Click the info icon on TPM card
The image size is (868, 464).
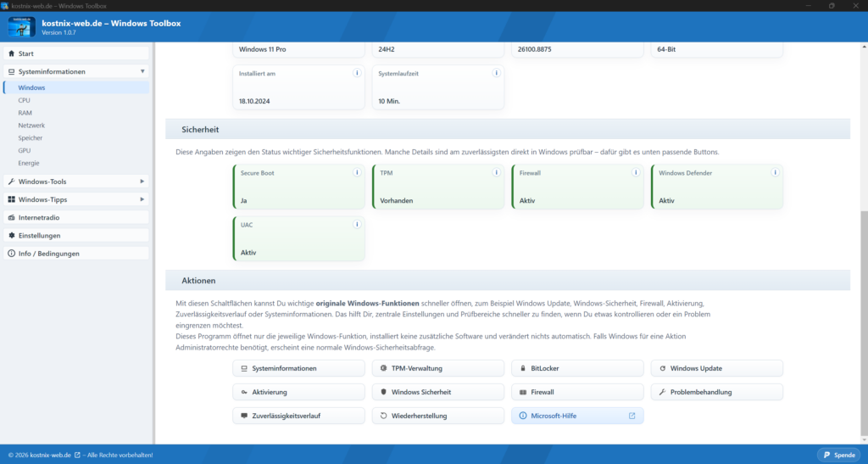pyautogui.click(x=496, y=172)
